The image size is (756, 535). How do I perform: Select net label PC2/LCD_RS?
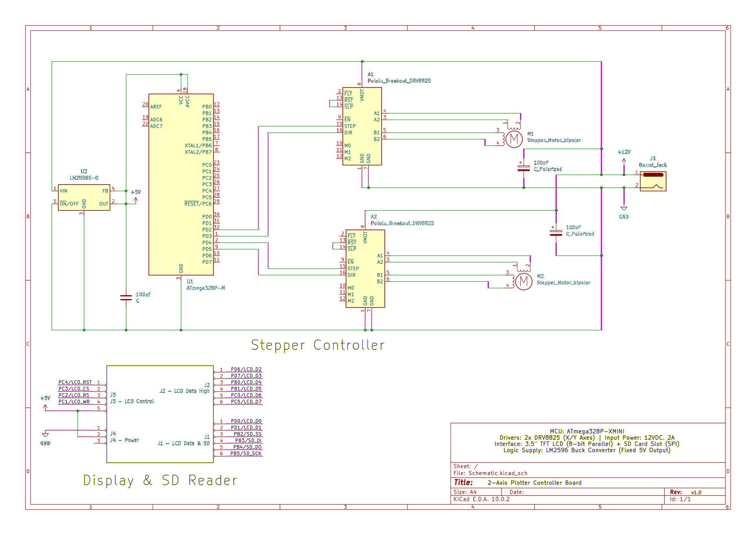tap(74, 395)
